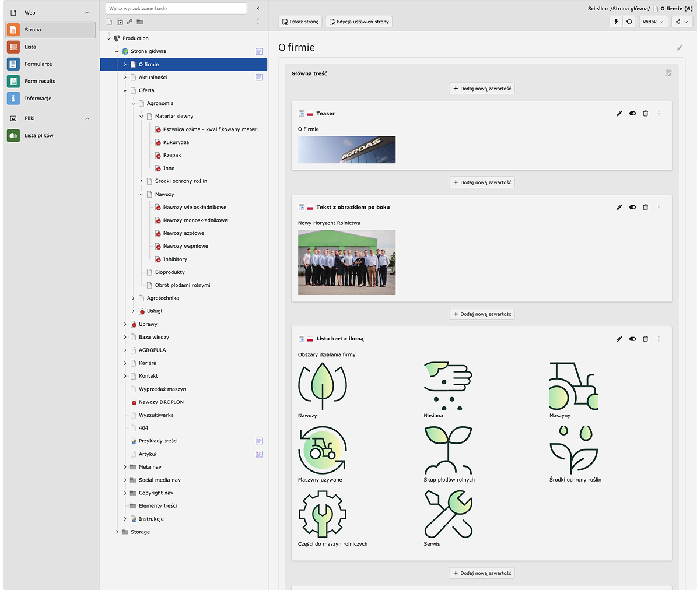Open three-dot menu of Tekst z obrazkiem element
The image size is (700, 590).
(x=659, y=208)
